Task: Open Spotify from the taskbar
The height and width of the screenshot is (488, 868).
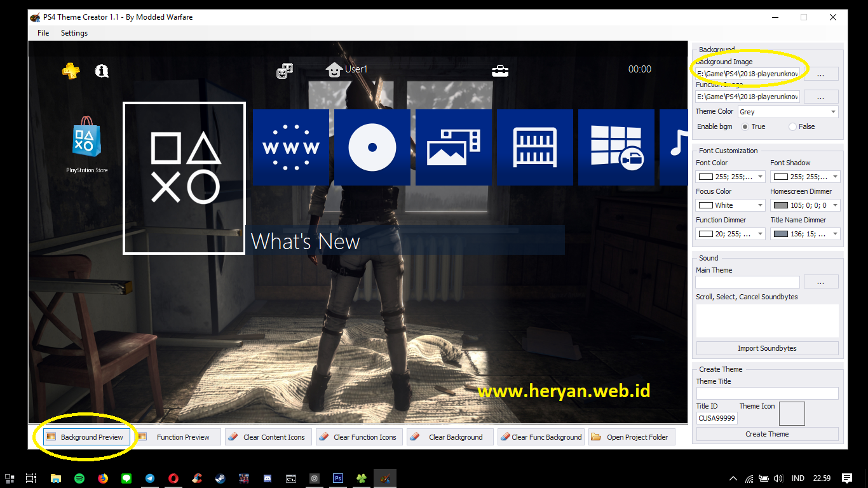Action: click(79, 478)
